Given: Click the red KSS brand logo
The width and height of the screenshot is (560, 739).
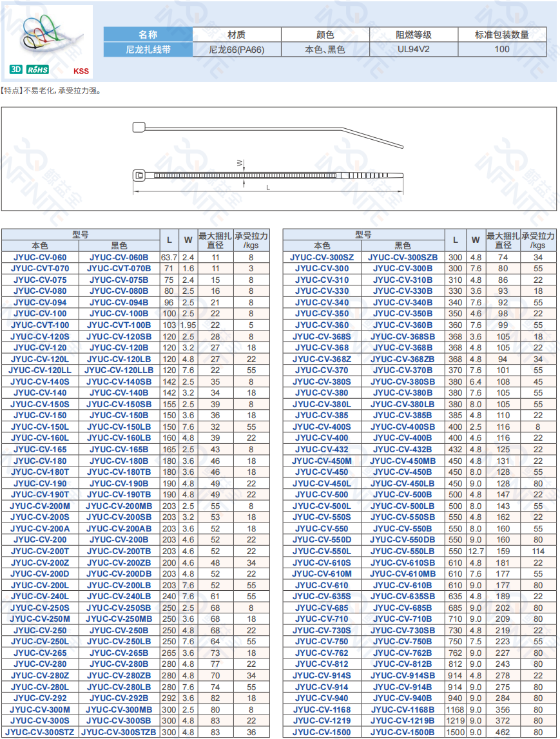Looking at the screenshot, I should 81,72.
